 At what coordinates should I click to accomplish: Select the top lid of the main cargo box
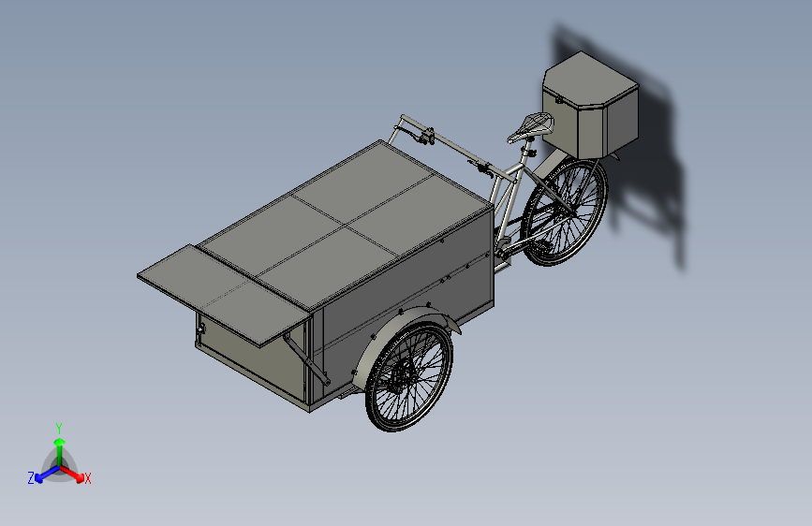tap(347, 225)
